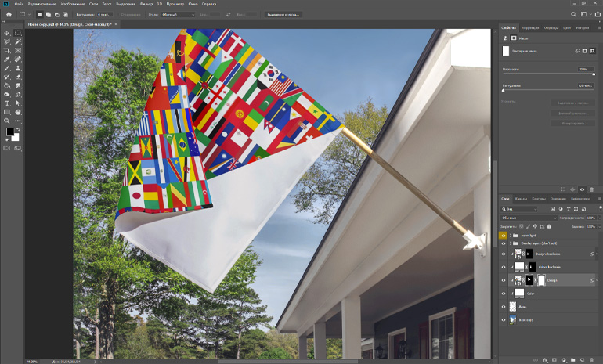
Task: Switch to the История tab
Action: (x=582, y=27)
